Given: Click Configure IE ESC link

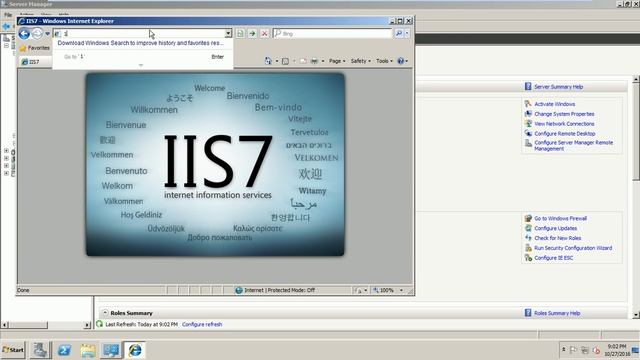Looking at the screenshot, I should (x=553, y=258).
